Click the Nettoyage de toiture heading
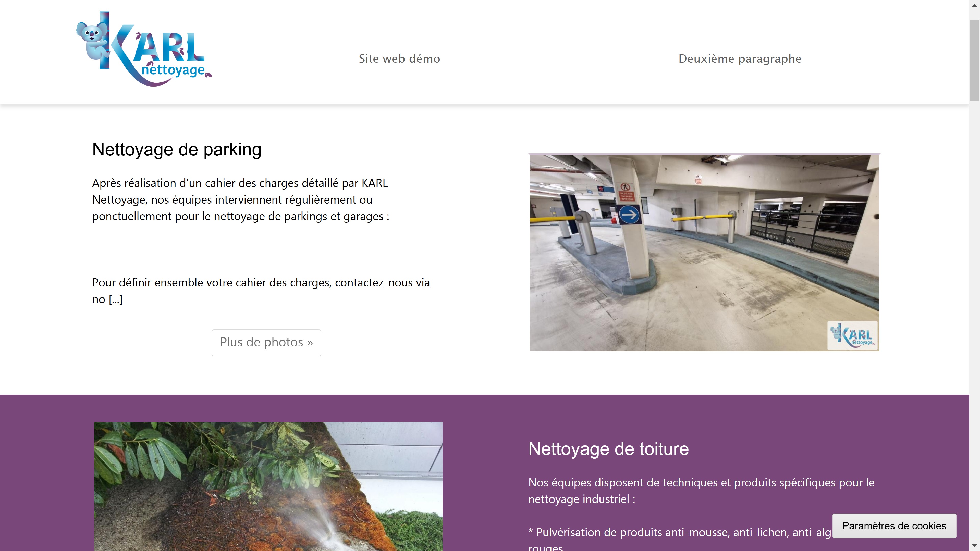The height and width of the screenshot is (551, 980). pos(608,449)
